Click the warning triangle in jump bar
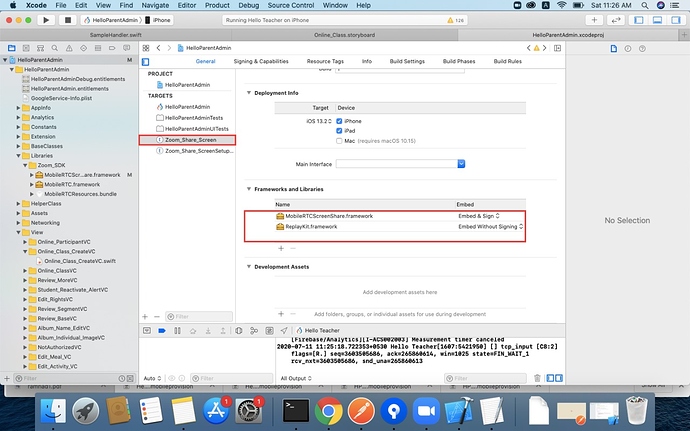Screen dimensions: 690x431 click(x=536, y=48)
